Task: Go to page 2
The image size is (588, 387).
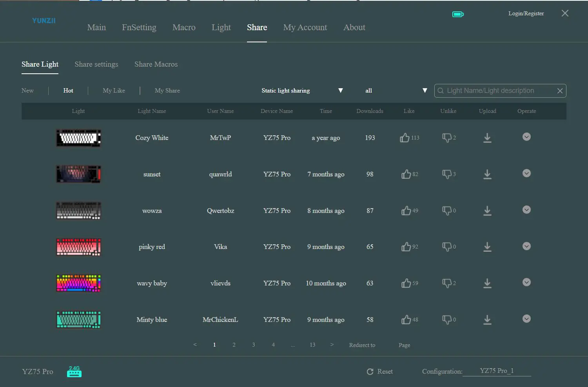Action: [234, 345]
